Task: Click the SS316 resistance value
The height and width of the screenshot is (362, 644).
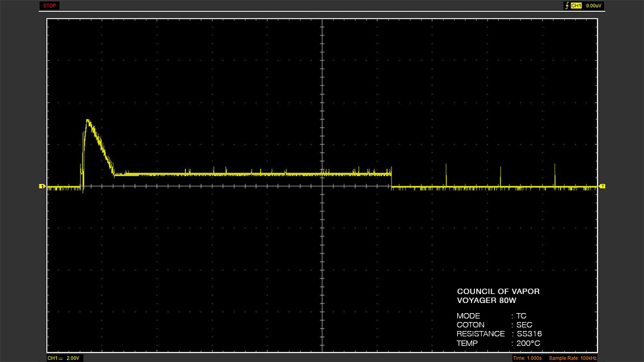Action: pos(529,334)
